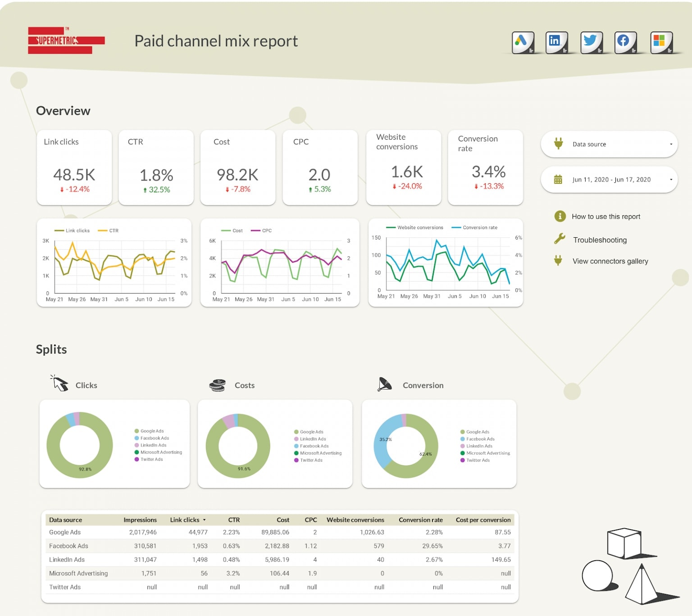The width and height of the screenshot is (692, 616).
Task: Click the Microsoft Advertising connector icon
Action: 661,42
